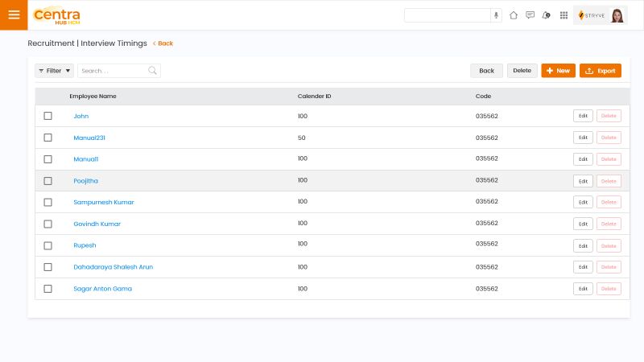Click the magnifier icon in search box
Screen dimensions: 644x362
click(x=152, y=71)
